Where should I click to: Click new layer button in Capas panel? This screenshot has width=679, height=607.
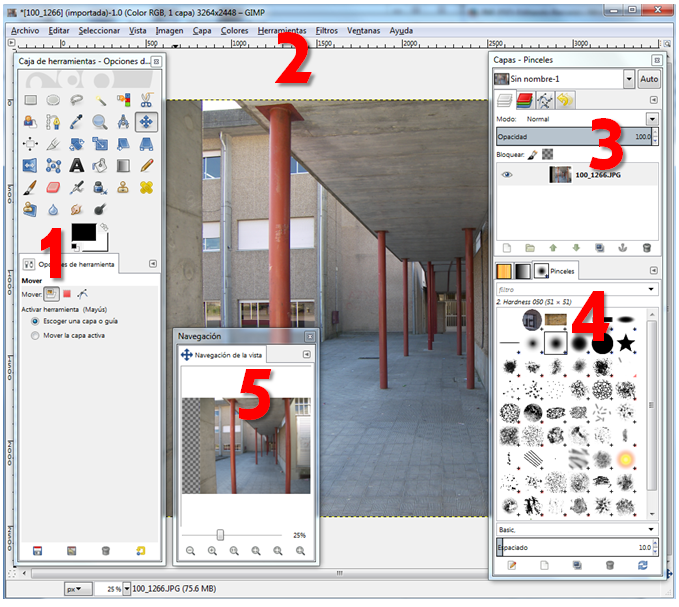pyautogui.click(x=507, y=248)
